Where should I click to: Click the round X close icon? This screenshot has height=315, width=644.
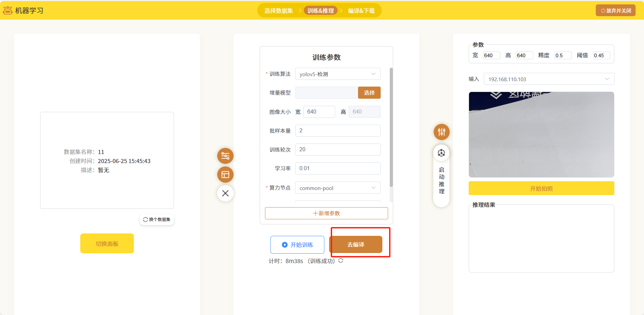click(225, 193)
